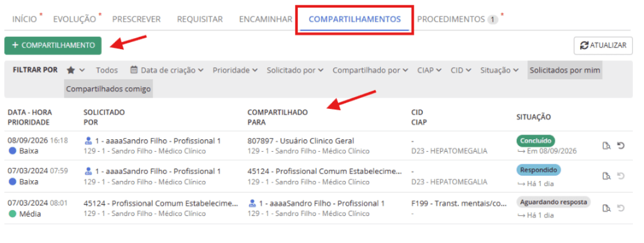Click the Aguardando resposta status badge

tap(553, 203)
